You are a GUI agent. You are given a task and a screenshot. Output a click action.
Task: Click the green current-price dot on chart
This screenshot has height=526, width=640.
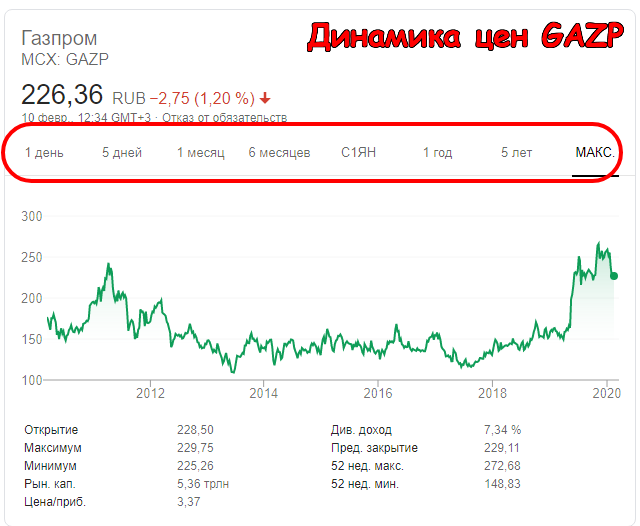pyautogui.click(x=614, y=276)
